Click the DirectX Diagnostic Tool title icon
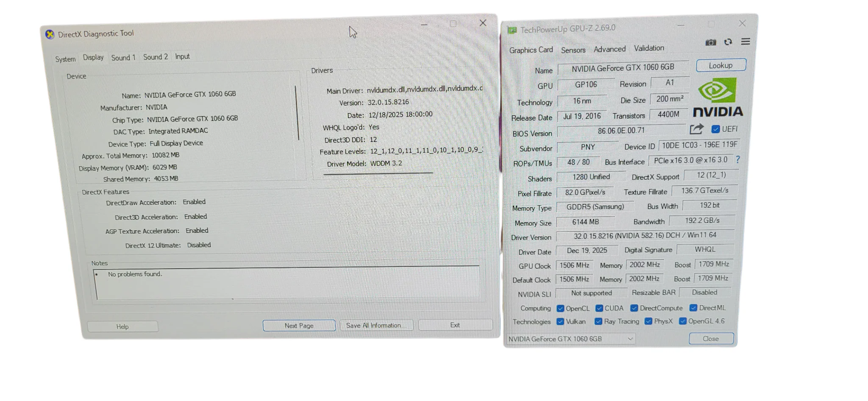Screen dimensions: 868x401 pyautogui.click(x=50, y=35)
